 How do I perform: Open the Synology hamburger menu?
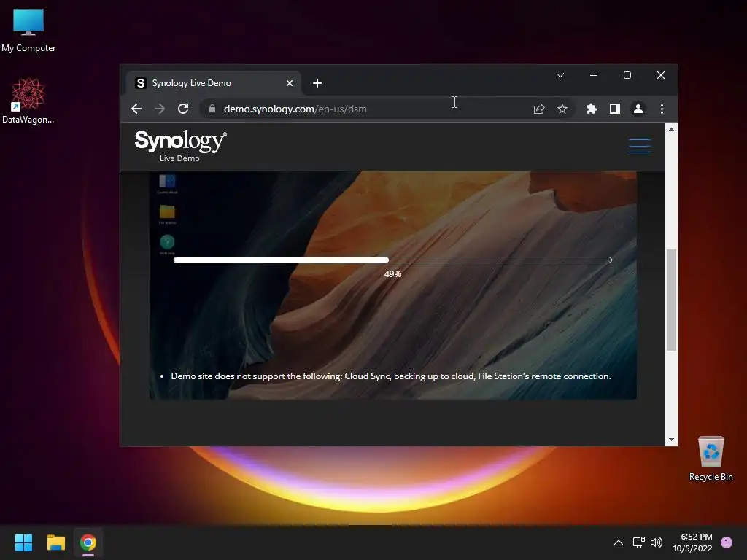(x=639, y=146)
